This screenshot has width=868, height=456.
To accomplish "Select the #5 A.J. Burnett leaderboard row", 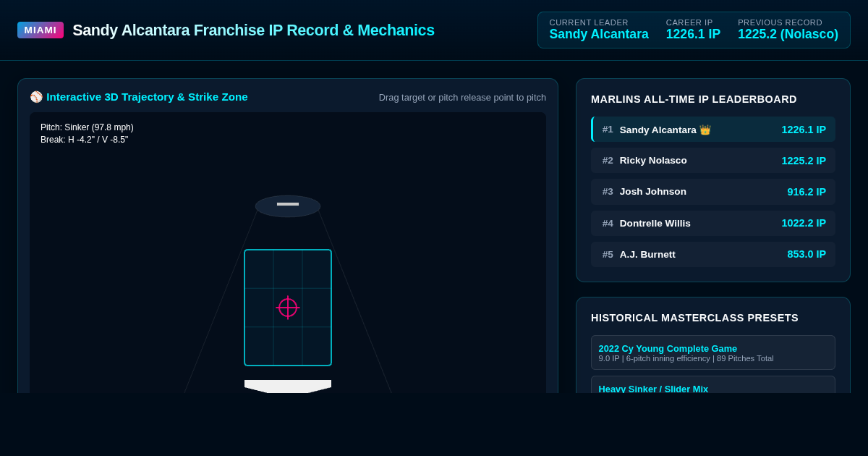I will [713, 255].
